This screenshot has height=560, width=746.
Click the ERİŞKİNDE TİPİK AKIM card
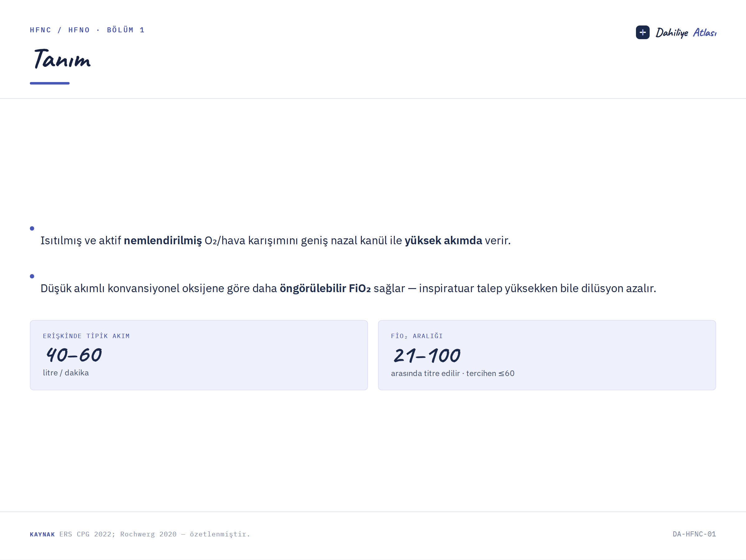[199, 355]
